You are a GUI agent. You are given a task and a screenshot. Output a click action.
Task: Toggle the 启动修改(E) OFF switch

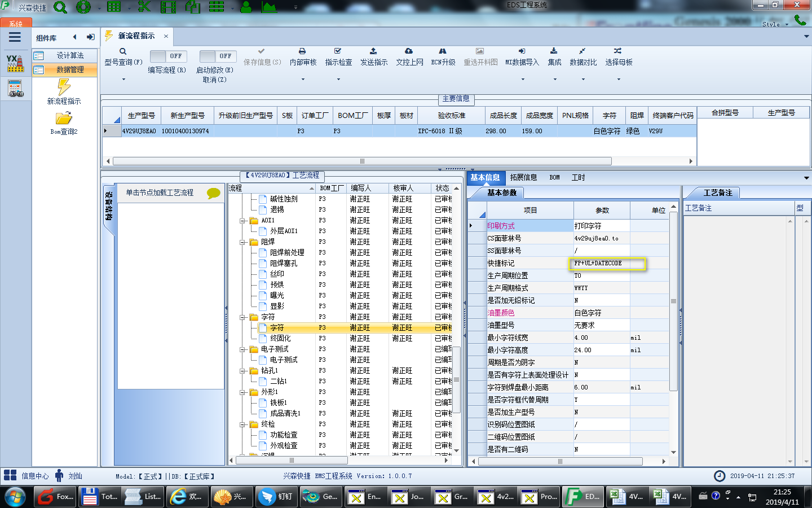(217, 56)
